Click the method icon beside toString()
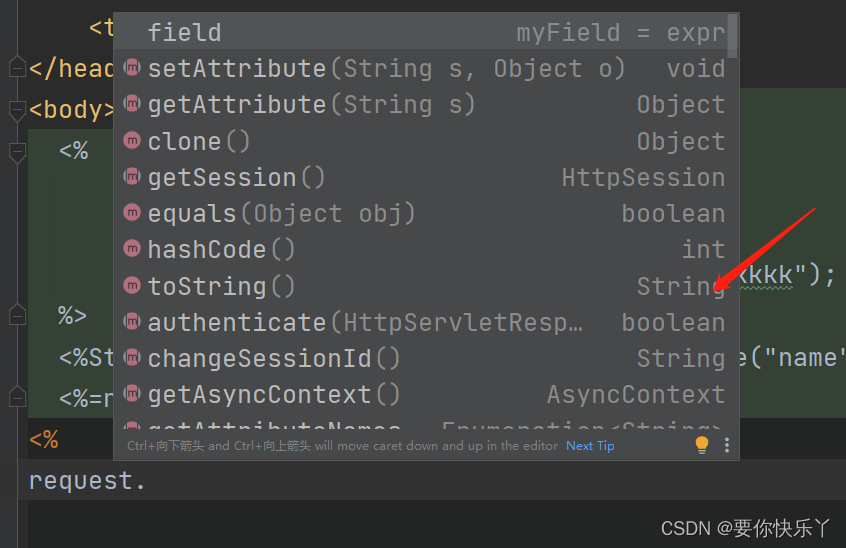Image resolution: width=846 pixels, height=548 pixels. point(131,286)
